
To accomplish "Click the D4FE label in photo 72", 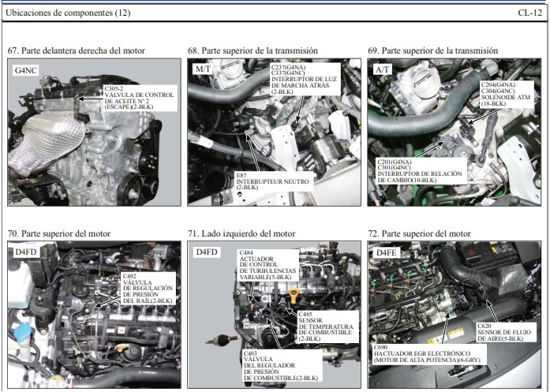I will (x=386, y=252).
